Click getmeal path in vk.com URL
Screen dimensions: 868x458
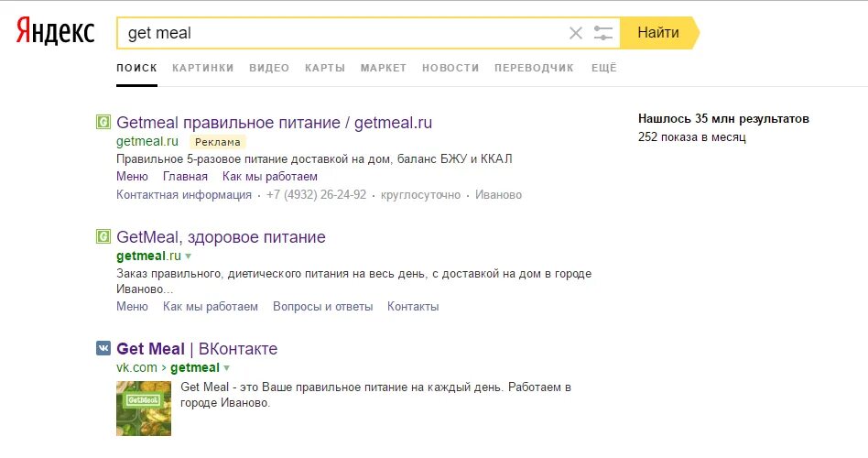195,367
